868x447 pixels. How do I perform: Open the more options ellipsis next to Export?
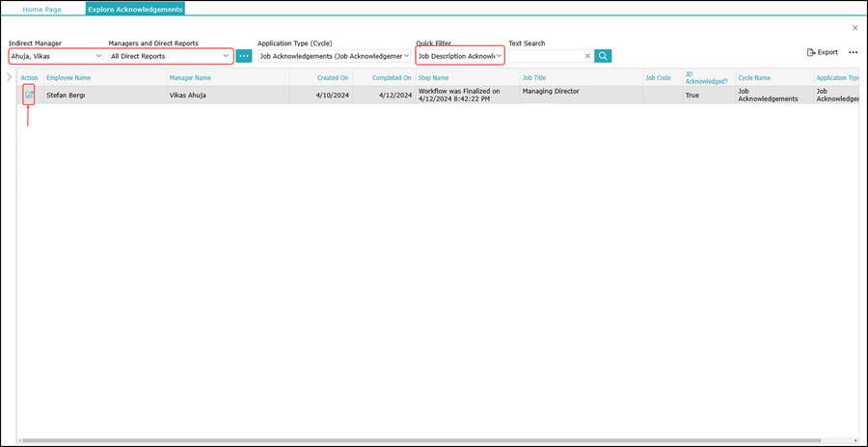(x=853, y=52)
